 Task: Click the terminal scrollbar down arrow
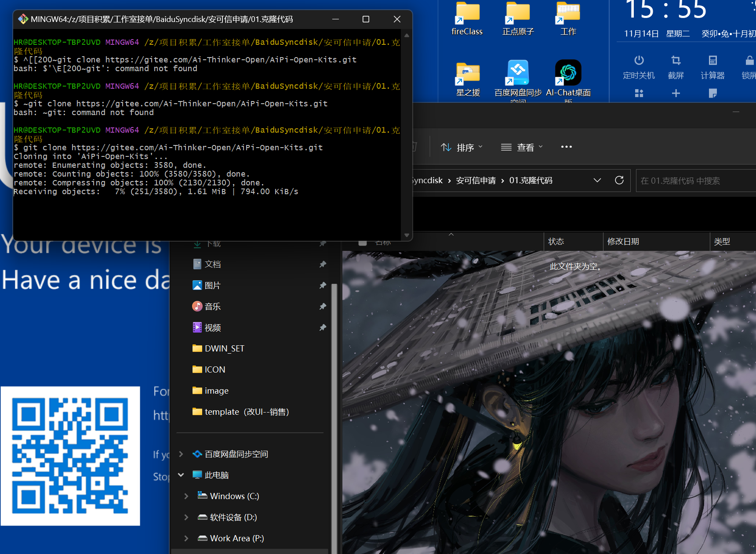(407, 235)
